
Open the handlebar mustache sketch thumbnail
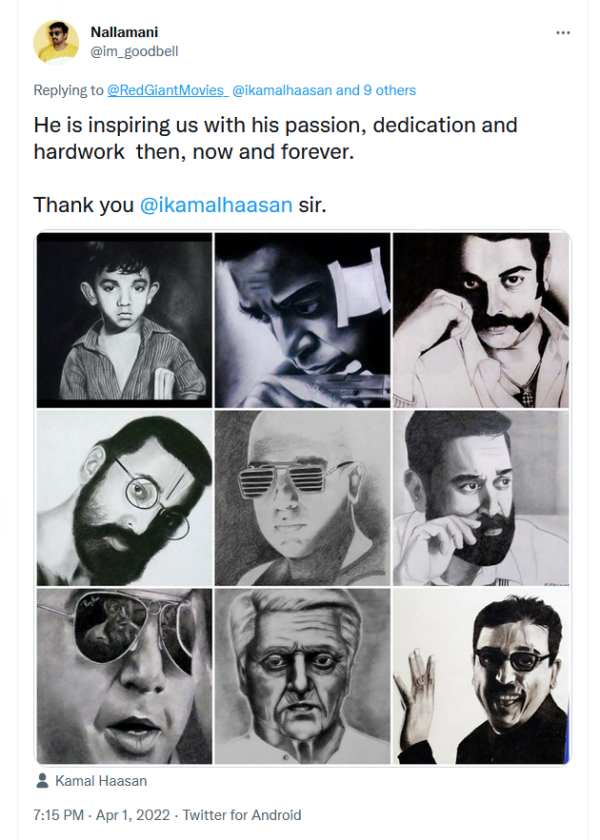tap(481, 319)
